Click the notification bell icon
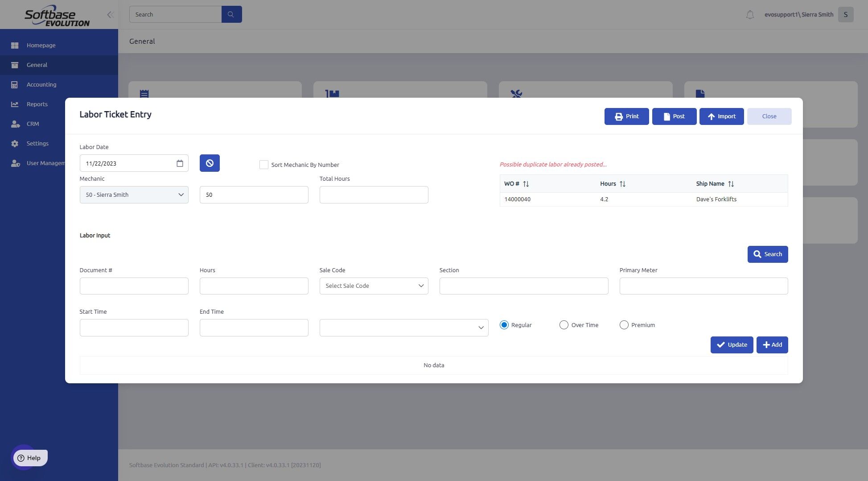 pyautogui.click(x=750, y=15)
